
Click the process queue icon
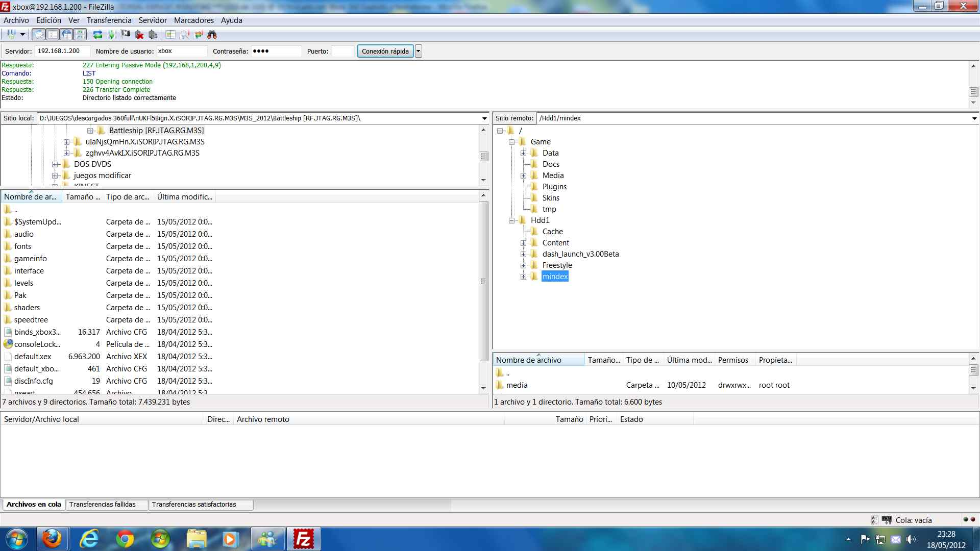click(112, 35)
